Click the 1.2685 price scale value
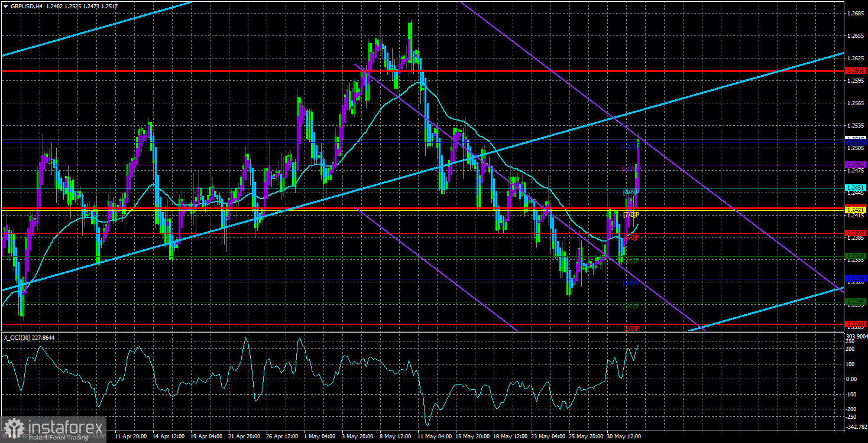This screenshot has height=443, width=868. point(855,13)
